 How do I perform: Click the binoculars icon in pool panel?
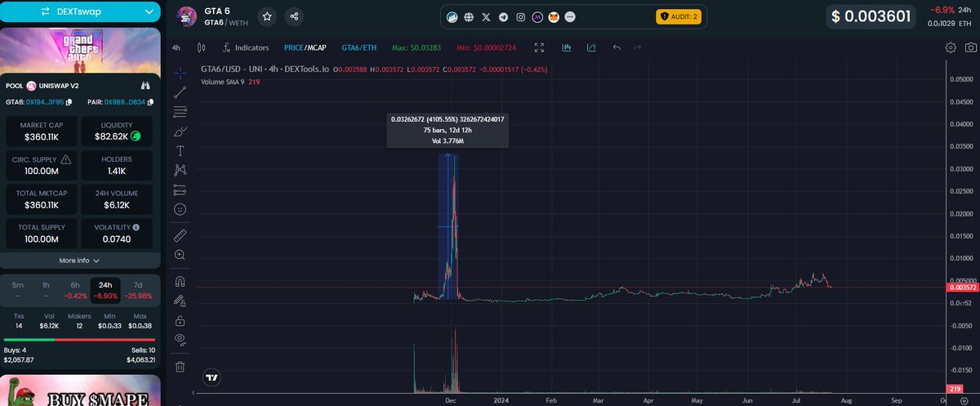pos(146,85)
